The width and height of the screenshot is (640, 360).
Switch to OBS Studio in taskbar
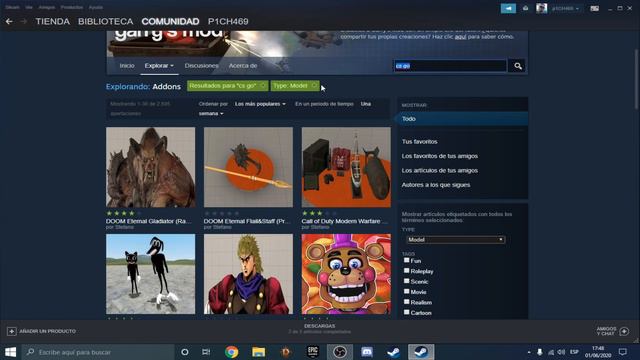pos(340,352)
